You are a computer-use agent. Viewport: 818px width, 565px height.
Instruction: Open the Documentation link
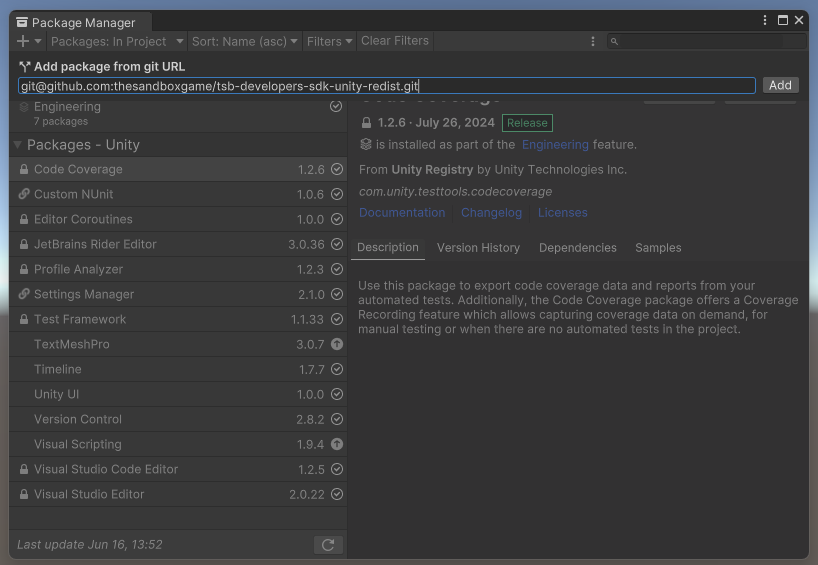(x=402, y=213)
